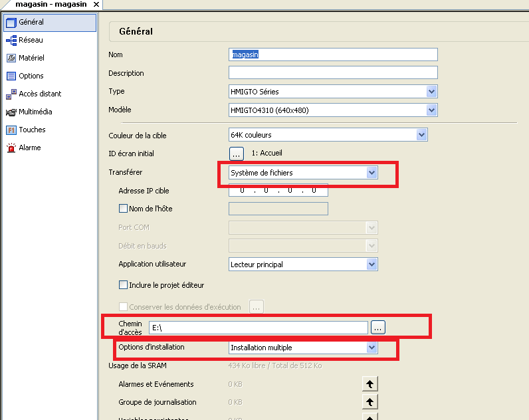Open Accès distant icon in sidebar
This screenshot has height=420, width=529.
[11, 94]
